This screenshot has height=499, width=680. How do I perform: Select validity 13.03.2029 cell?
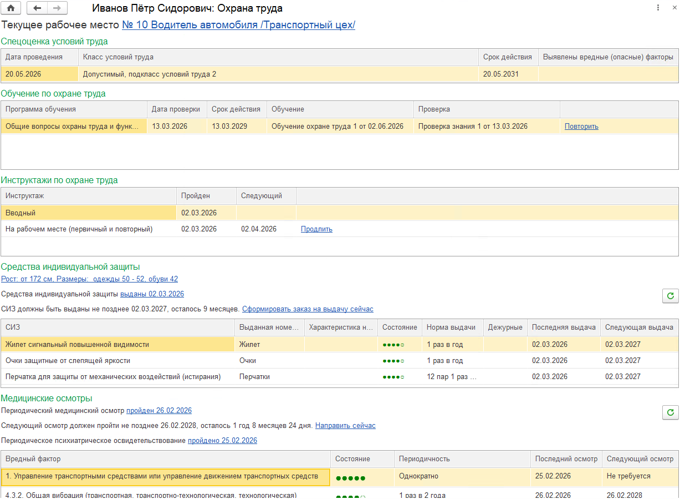[x=237, y=127]
